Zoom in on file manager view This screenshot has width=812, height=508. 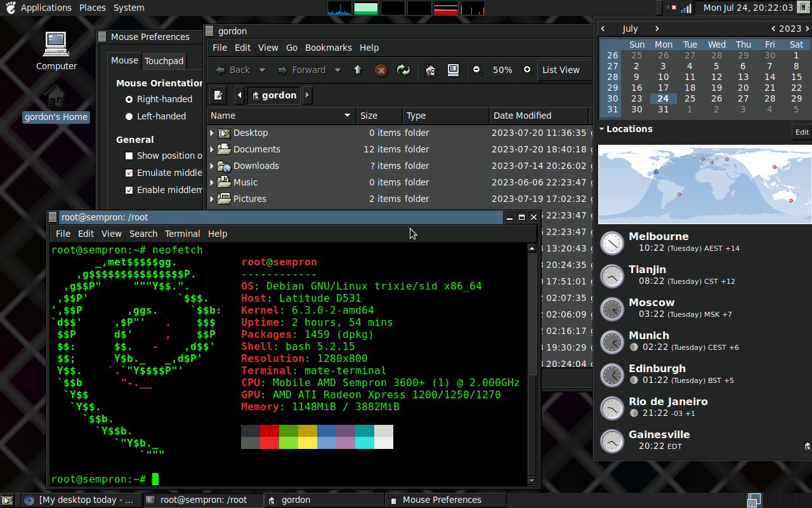(x=528, y=70)
